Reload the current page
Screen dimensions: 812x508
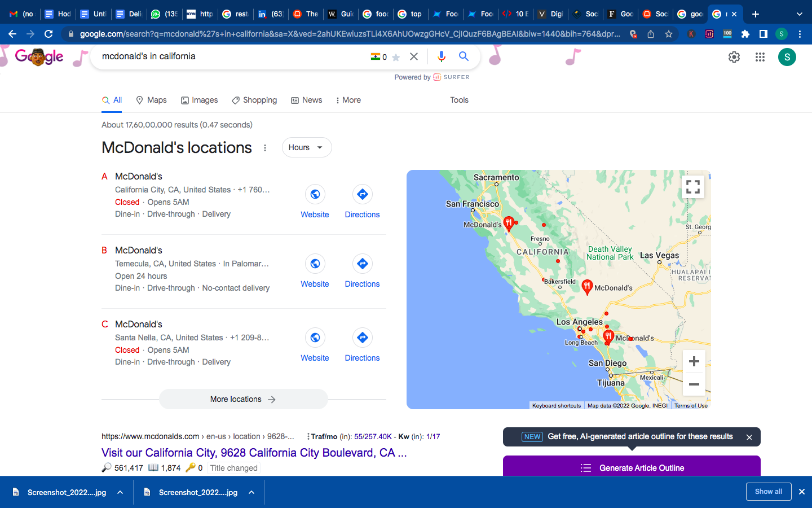[48, 34]
